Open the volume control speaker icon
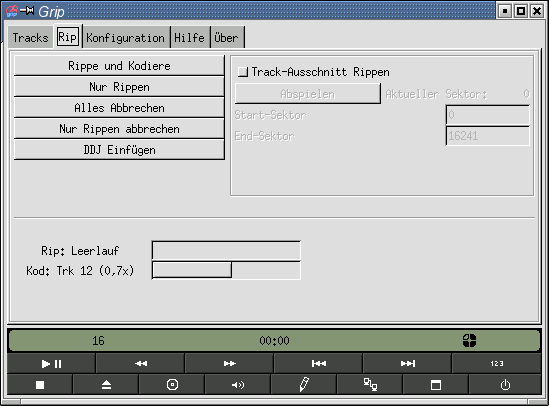The image size is (549, 406). coord(238,385)
